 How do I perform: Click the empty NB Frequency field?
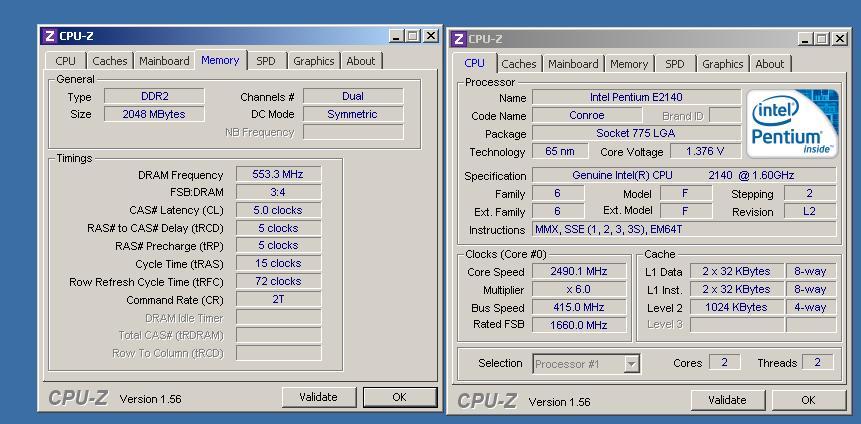(353, 132)
